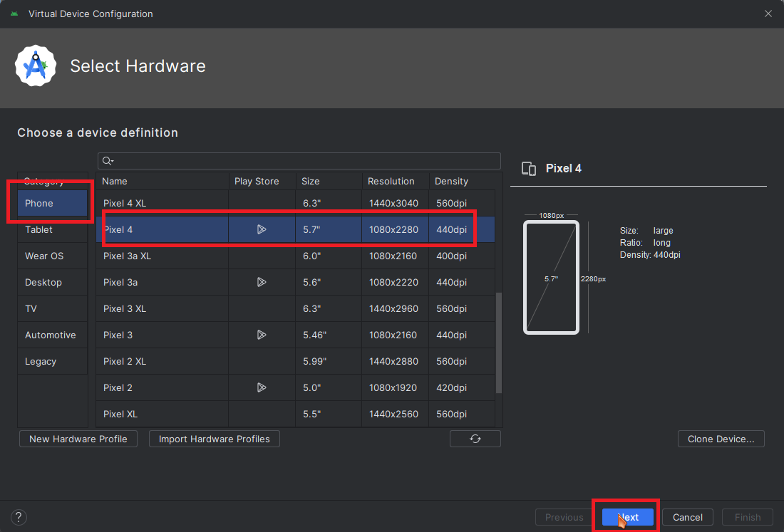Click the Pixel 4 phone preview outline
The image size is (784, 532).
(x=551, y=277)
